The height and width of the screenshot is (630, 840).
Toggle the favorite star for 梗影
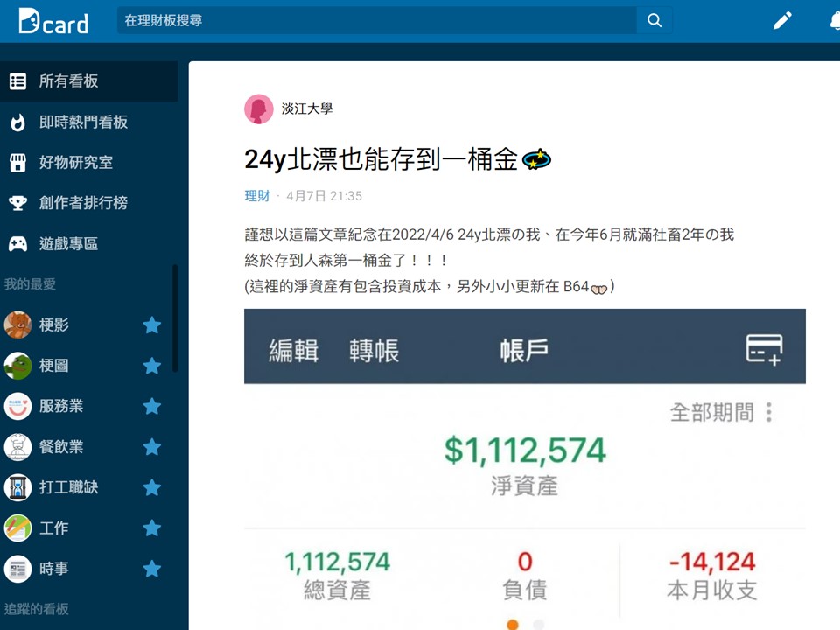(x=152, y=325)
